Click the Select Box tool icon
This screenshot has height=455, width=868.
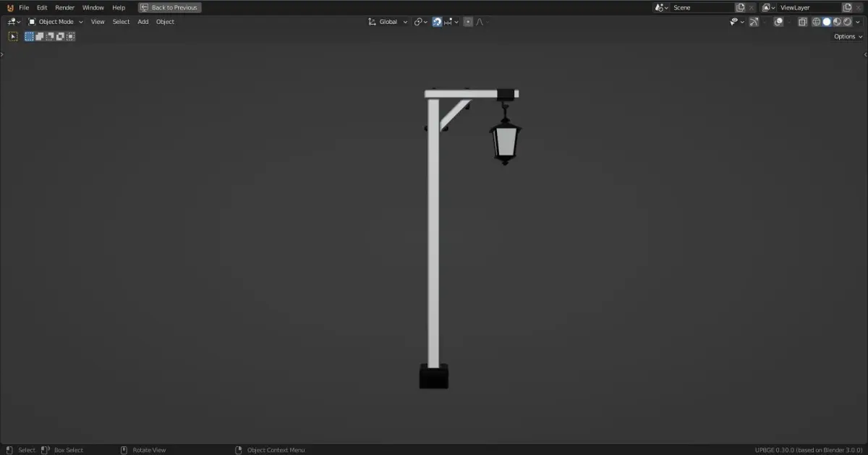13,36
